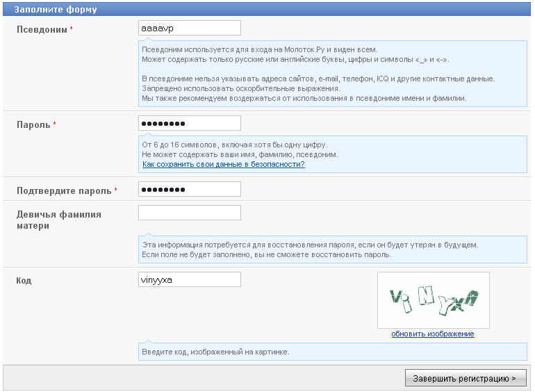The image size is (535, 392).
Task: Click the обновить изображение link
Action: 432,334
